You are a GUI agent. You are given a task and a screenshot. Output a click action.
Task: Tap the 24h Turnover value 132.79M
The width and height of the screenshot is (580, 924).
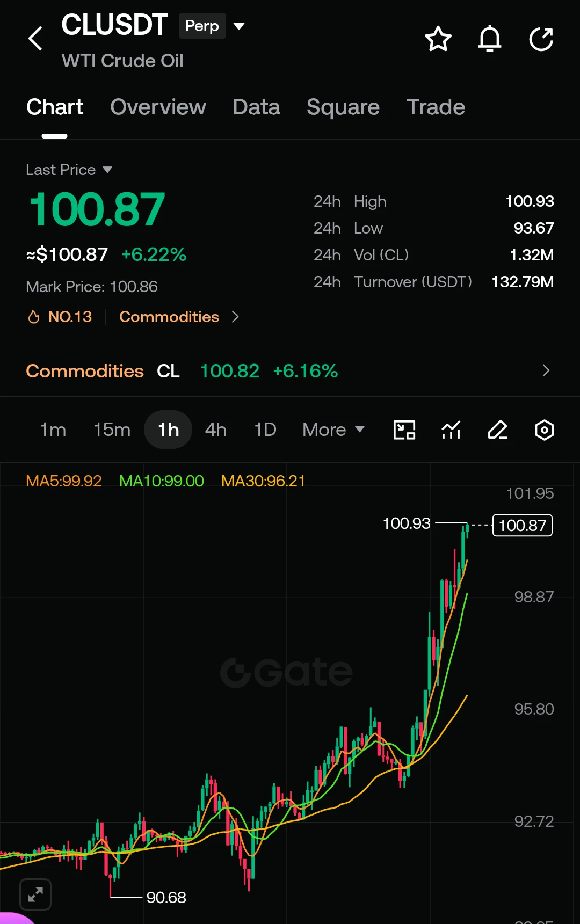click(523, 282)
